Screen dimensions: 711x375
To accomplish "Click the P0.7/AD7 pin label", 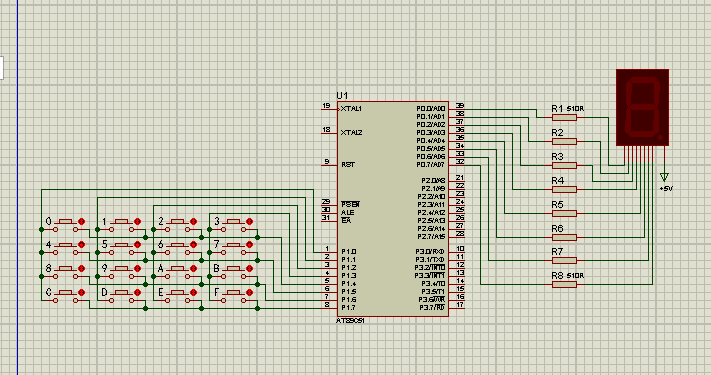I will (x=431, y=165).
